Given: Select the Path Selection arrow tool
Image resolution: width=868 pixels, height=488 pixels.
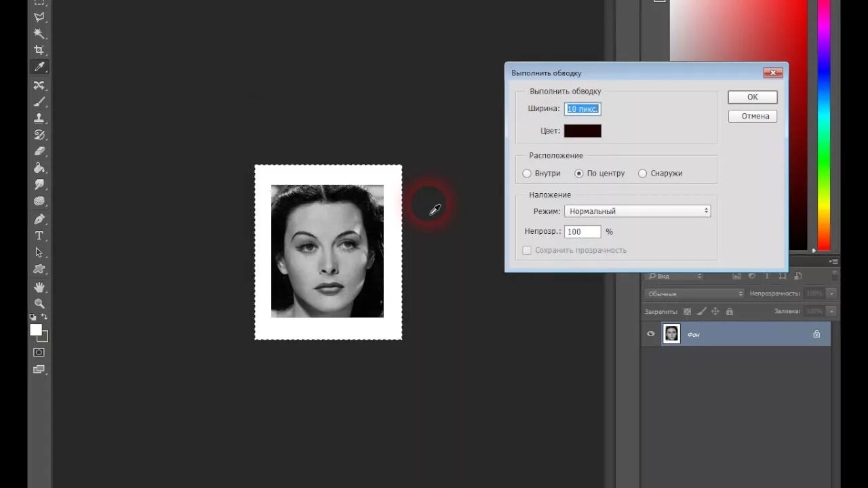Looking at the screenshot, I should point(39,252).
